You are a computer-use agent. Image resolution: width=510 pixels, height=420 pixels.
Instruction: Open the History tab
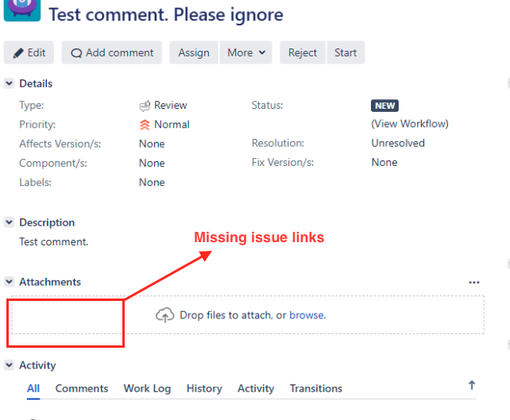(x=204, y=388)
